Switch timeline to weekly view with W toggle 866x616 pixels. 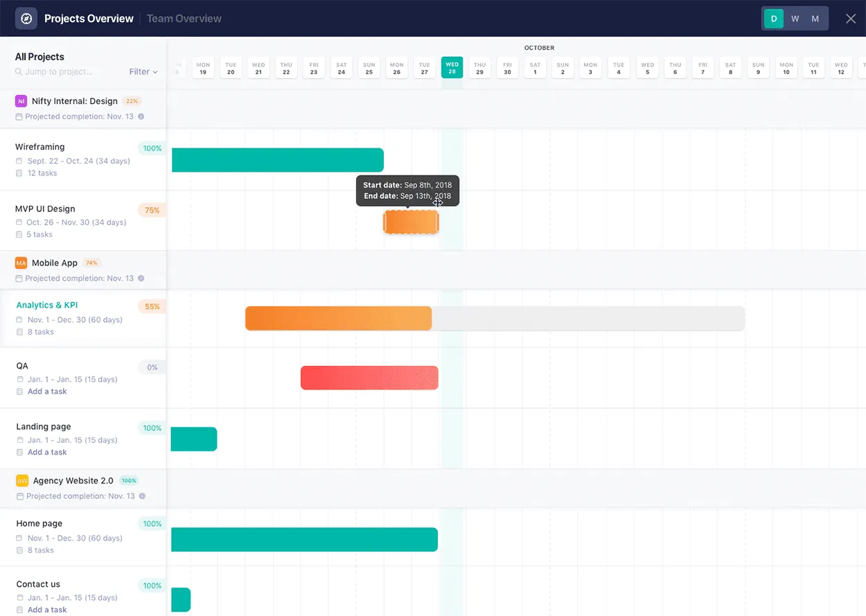(795, 19)
